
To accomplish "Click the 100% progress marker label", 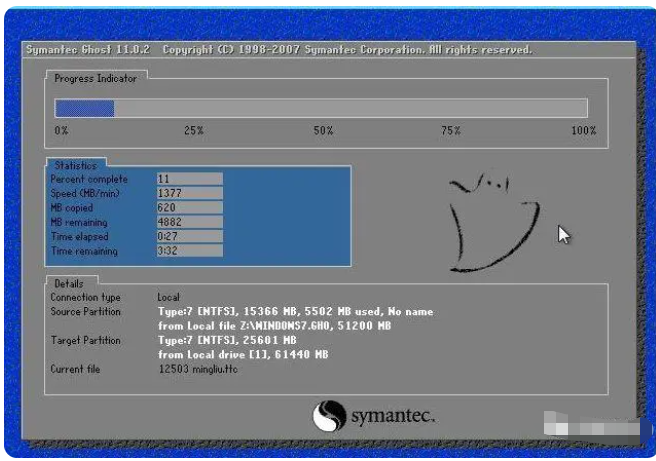I will click(x=583, y=131).
